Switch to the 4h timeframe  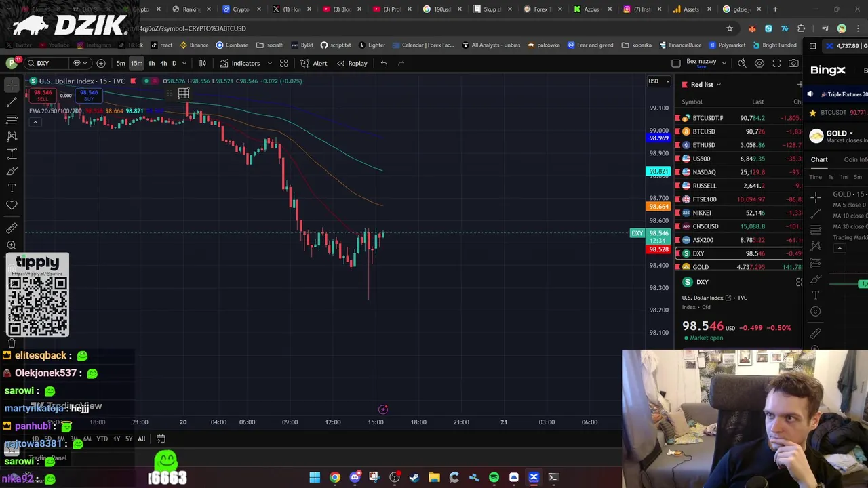pyautogui.click(x=163, y=63)
